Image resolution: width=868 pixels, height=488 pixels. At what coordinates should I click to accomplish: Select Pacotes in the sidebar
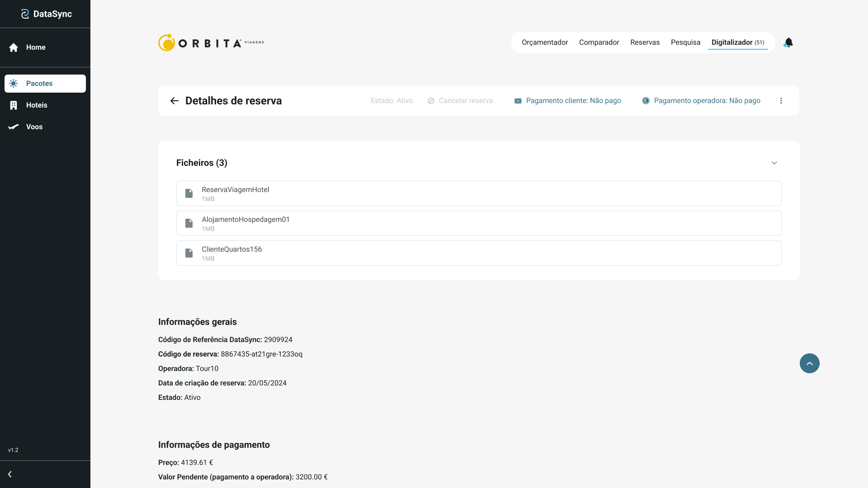45,84
